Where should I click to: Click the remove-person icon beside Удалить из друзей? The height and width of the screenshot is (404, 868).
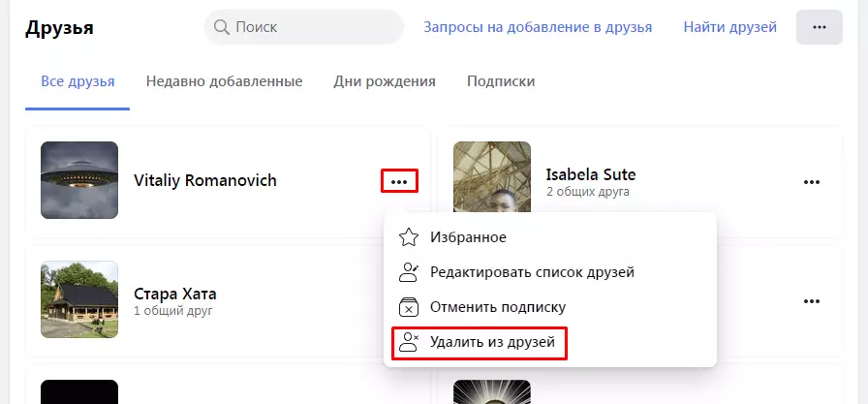pyautogui.click(x=409, y=342)
